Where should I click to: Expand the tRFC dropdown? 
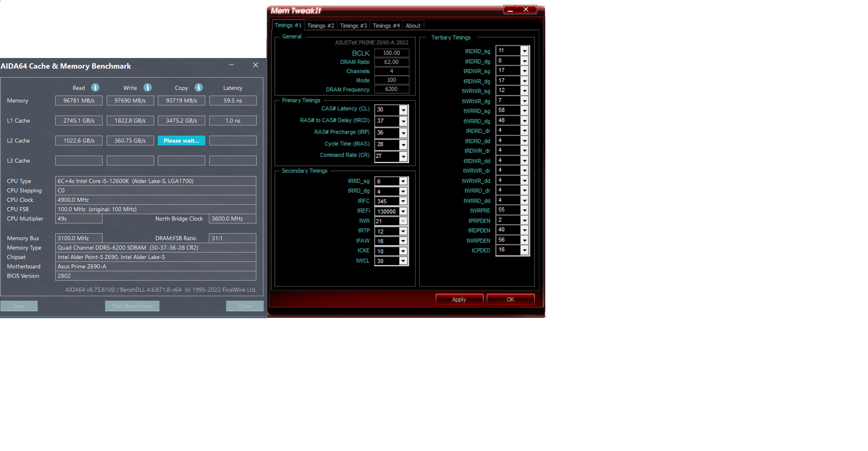403,201
